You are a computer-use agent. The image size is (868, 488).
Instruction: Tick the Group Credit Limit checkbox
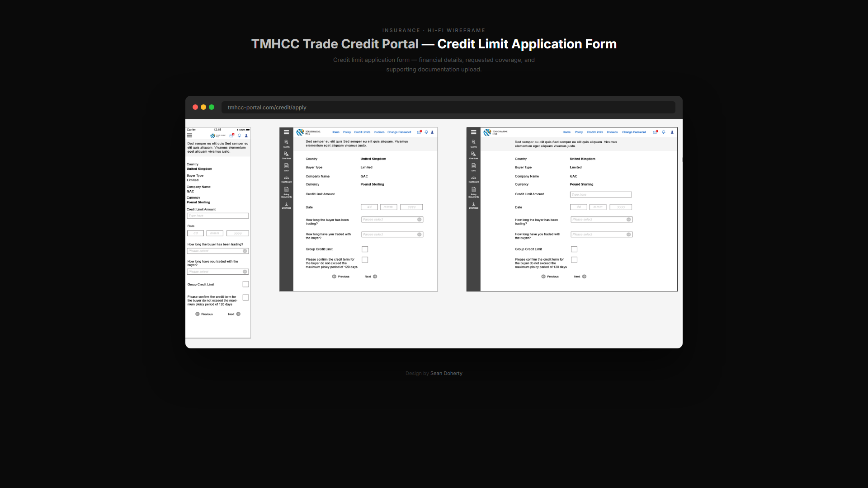365,249
